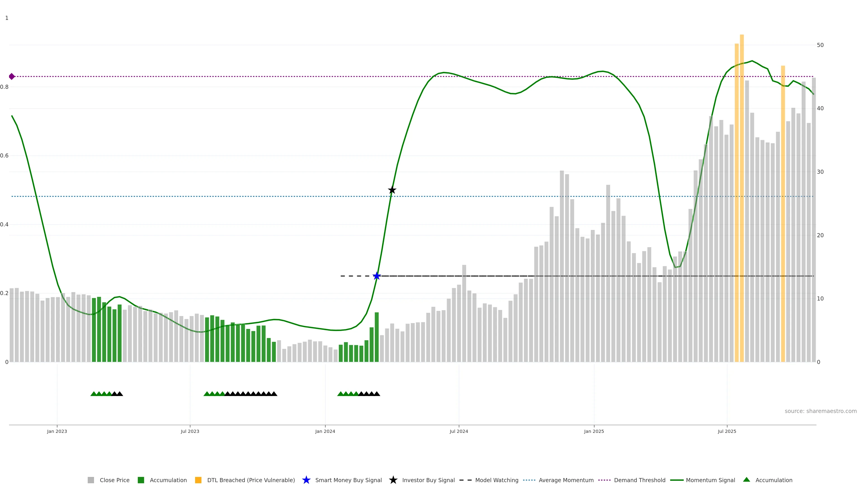This screenshot has width=868, height=488.
Task: Click the black star icon in legend
Action: click(x=393, y=480)
